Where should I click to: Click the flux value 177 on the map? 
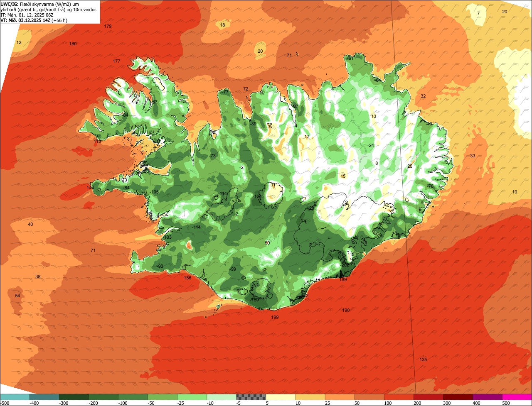pyautogui.click(x=116, y=61)
